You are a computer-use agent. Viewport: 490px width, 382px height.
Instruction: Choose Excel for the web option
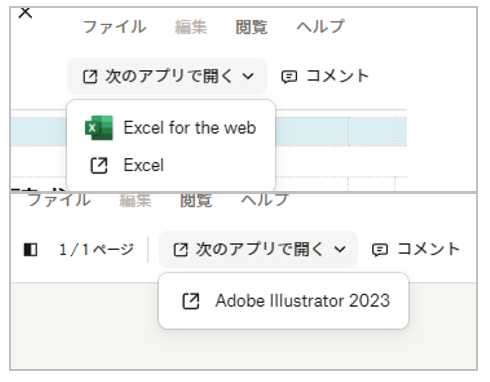click(x=171, y=128)
